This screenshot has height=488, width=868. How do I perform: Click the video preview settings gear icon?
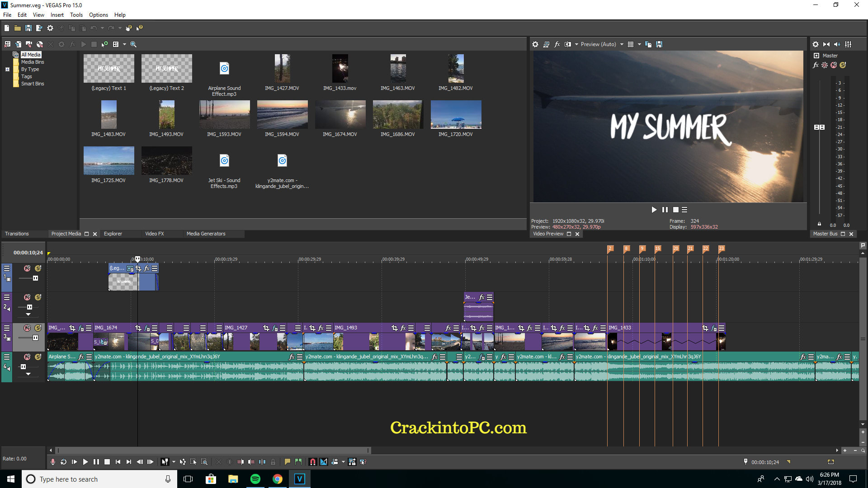[535, 43]
